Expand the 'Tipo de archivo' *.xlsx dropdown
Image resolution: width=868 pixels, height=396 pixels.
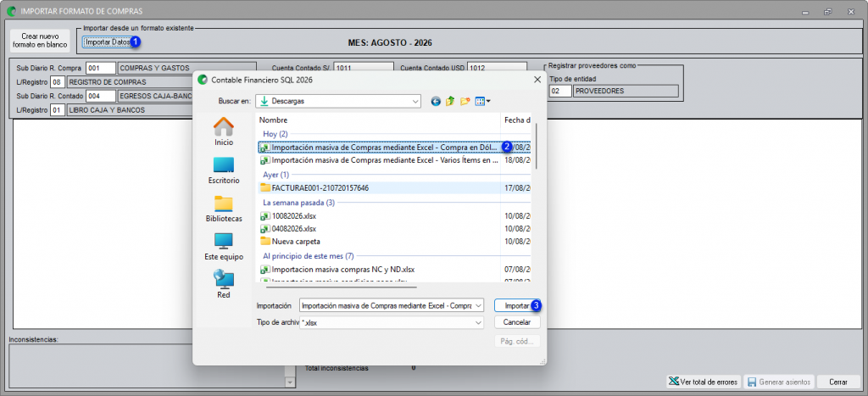(478, 322)
